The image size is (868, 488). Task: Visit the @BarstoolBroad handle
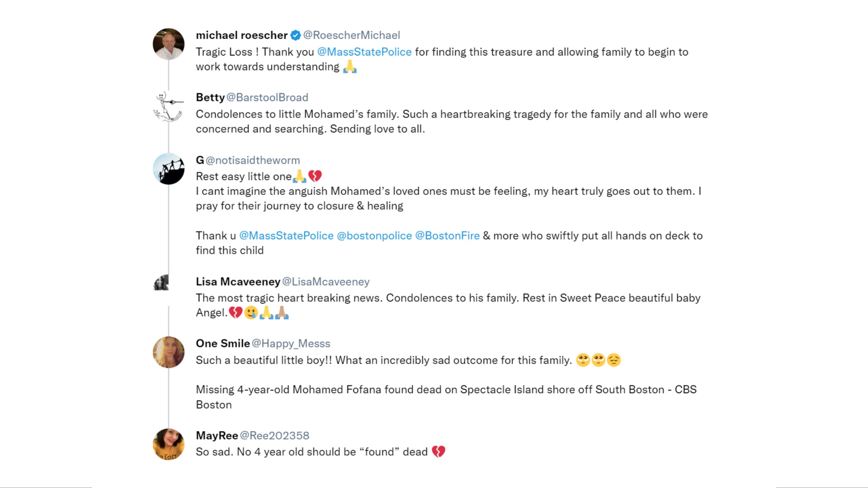(267, 98)
